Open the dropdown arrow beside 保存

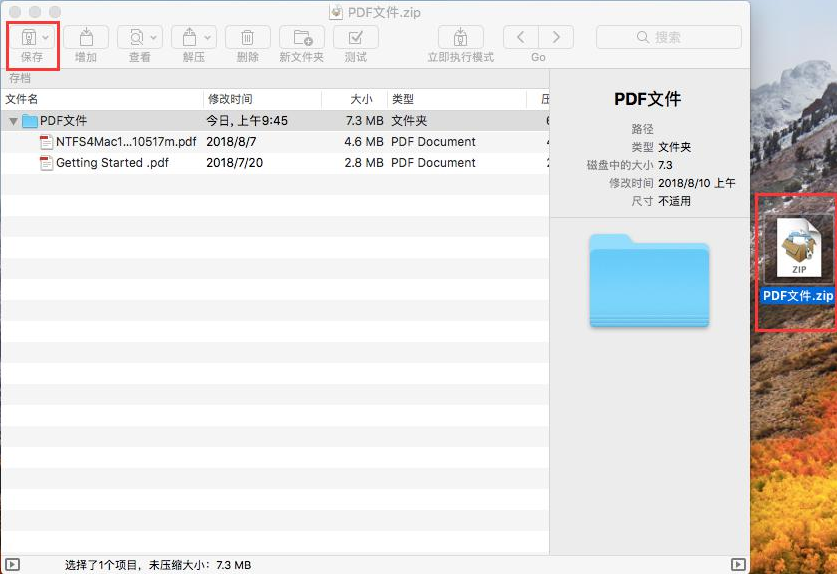coord(46,38)
